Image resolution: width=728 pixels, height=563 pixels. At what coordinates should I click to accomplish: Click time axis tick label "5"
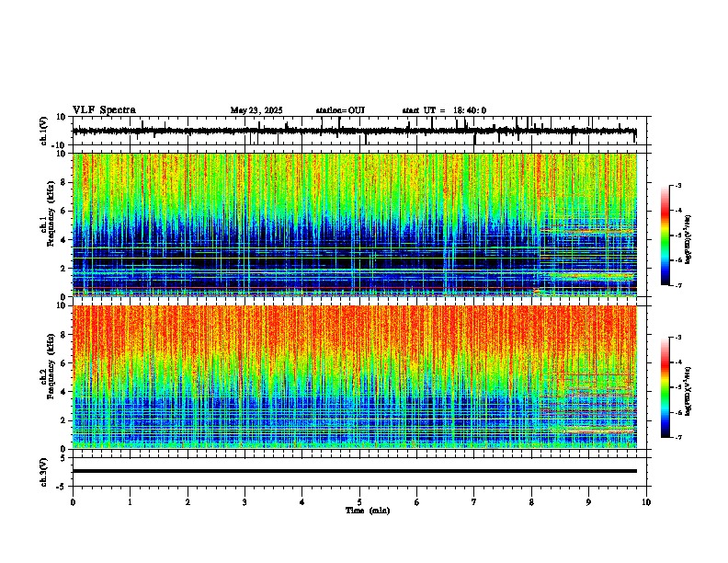tap(359, 502)
